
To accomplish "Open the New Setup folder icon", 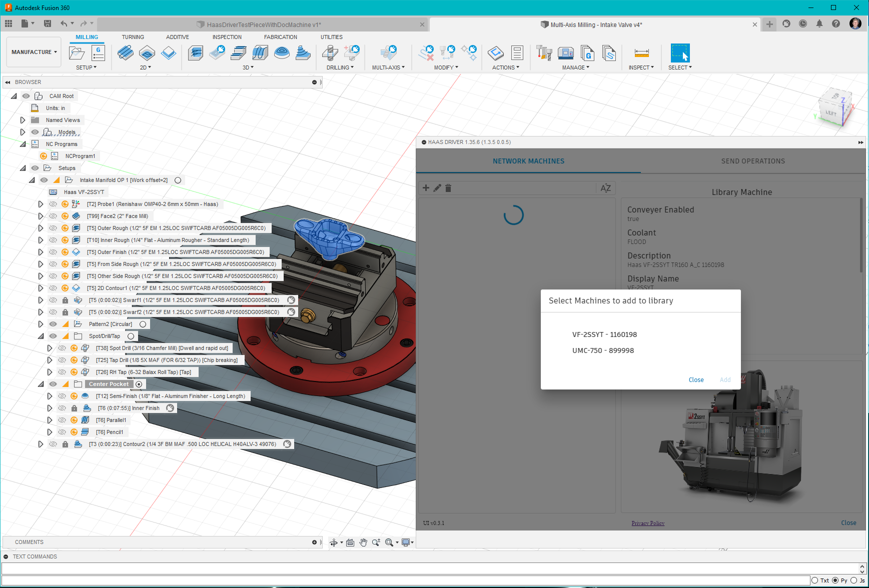I will coord(77,52).
